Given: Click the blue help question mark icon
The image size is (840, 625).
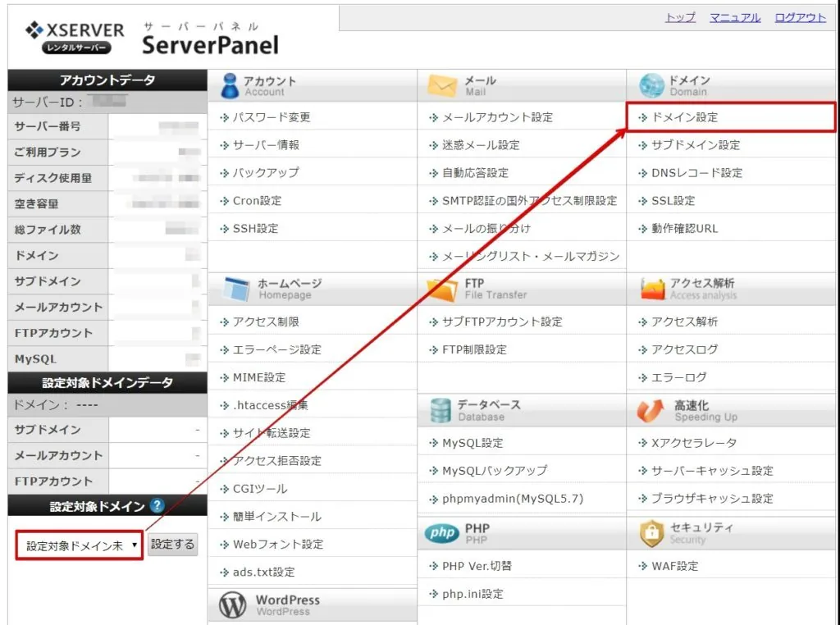Looking at the screenshot, I should click(x=157, y=505).
